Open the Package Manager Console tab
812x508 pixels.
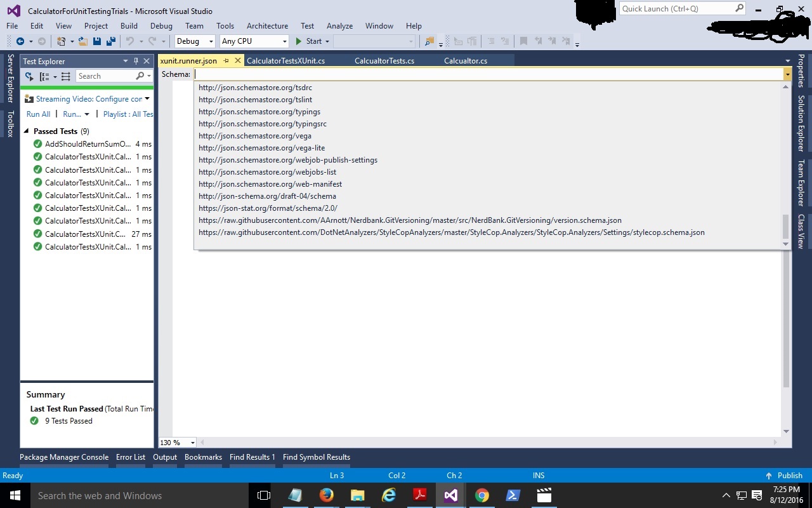64,457
